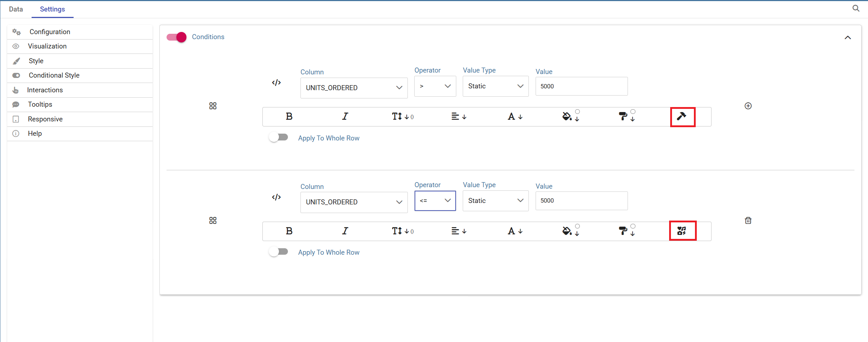This screenshot has height=342, width=868.
Task: Click the Style brush icon
Action: point(16,61)
